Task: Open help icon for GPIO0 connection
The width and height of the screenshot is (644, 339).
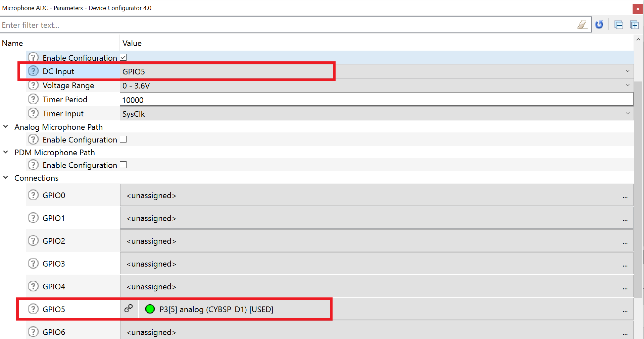Action: (x=33, y=195)
